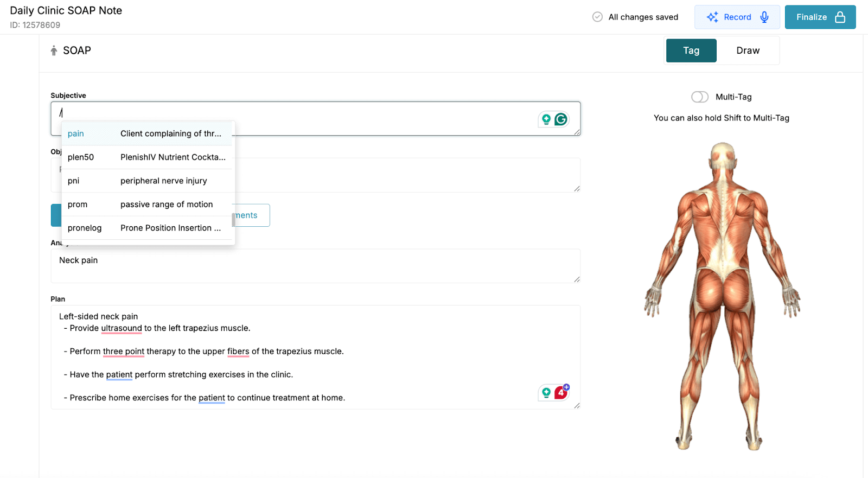Switch to the Draw tab

[x=748, y=50]
